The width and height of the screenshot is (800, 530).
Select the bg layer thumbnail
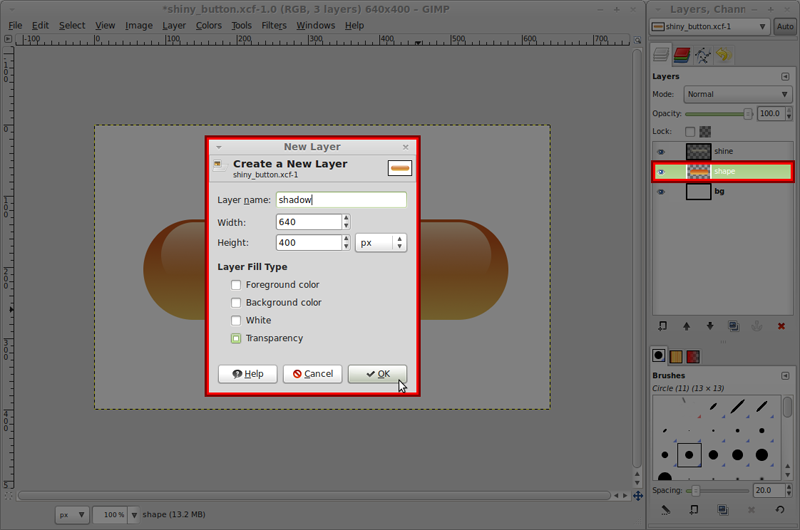(698, 192)
